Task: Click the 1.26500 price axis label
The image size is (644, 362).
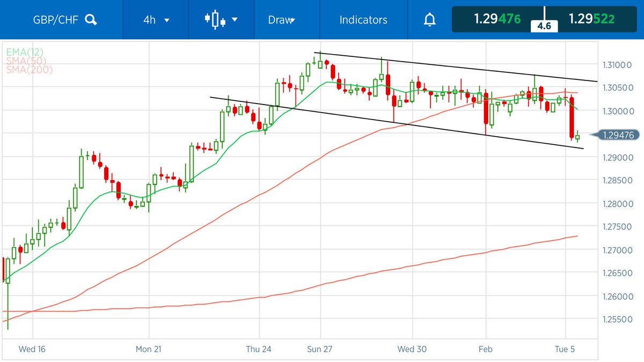Action: click(618, 273)
